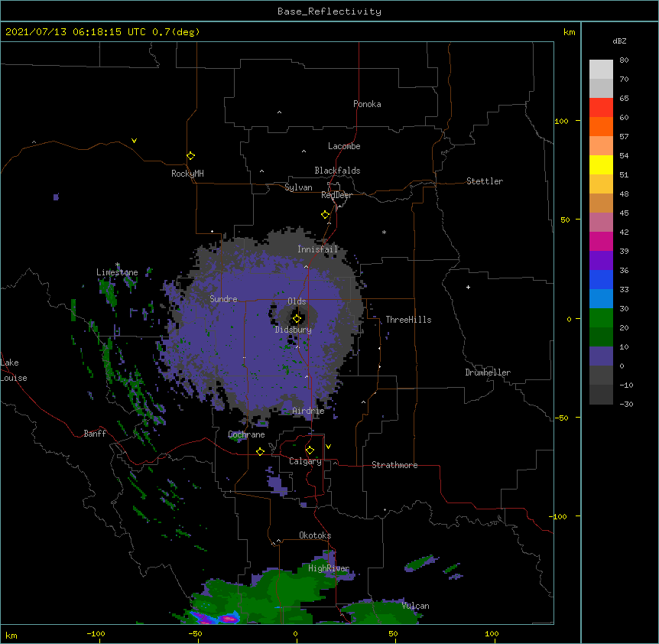Click the Banff label
Image resolution: width=659 pixels, height=644 pixels.
coord(95,434)
